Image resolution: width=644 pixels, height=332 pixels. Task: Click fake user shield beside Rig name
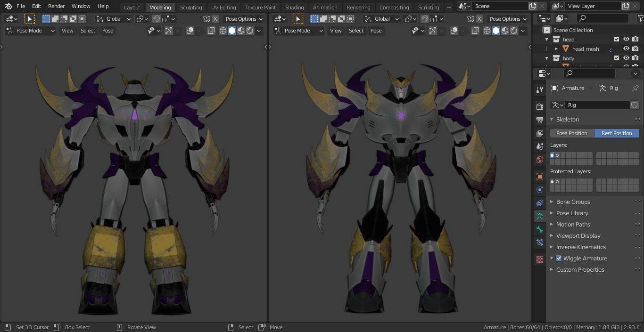pyautogui.click(x=635, y=105)
